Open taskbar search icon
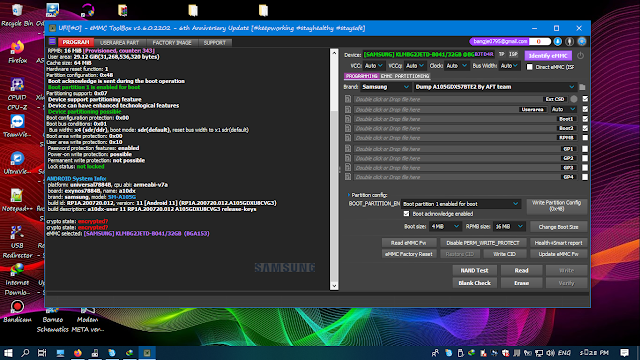The image size is (640, 360). (x=25, y=353)
